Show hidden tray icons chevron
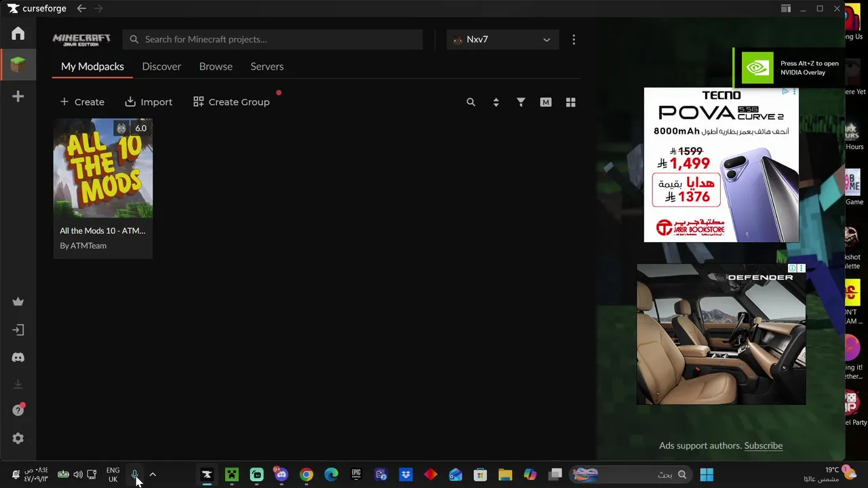The image size is (868, 488). pyautogui.click(x=153, y=474)
